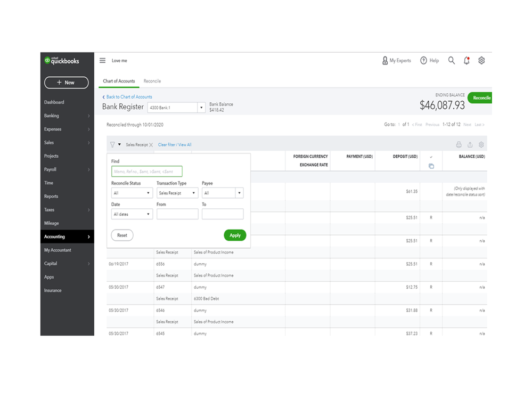Click the Reset filter button
Viewport: 532px width, 399px height.
pos(122,235)
